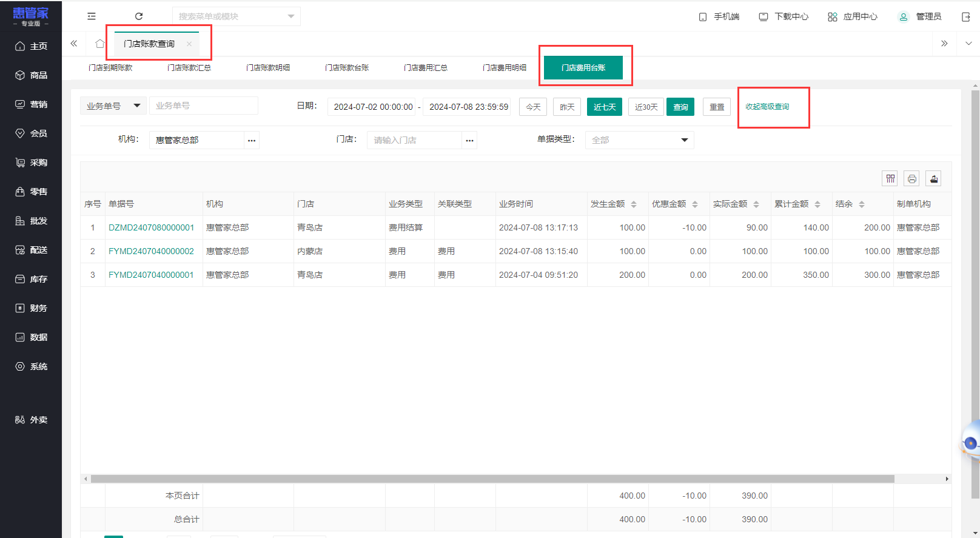Click the logout icon at top right
Screen dimensions: 980x538
966,16
